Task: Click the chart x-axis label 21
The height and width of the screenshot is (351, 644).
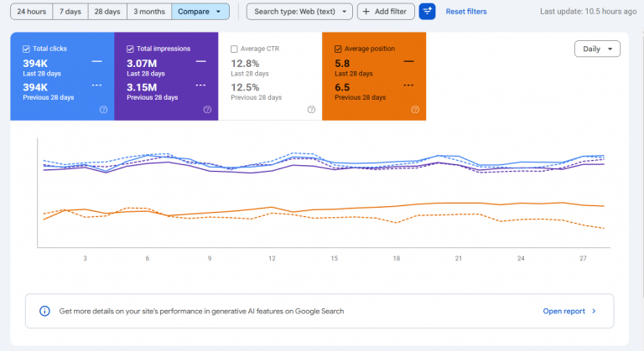Action: [x=459, y=258]
